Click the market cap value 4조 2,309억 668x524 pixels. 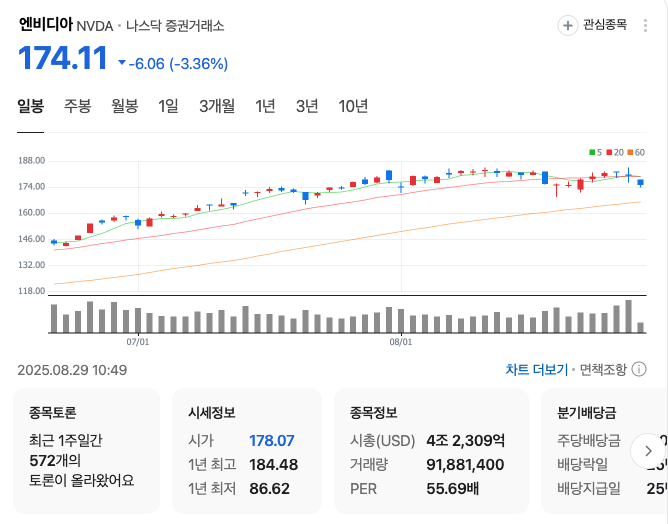466,441
